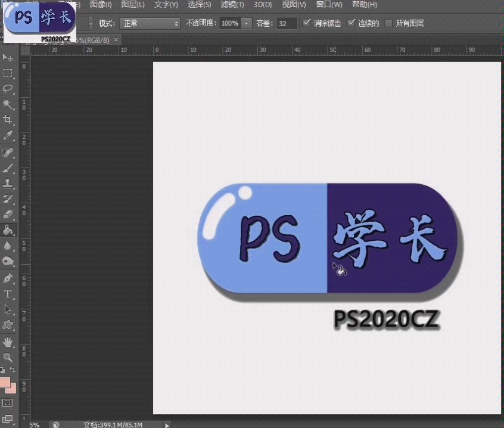This screenshot has height=428, width=504.
Task: Select the Magic Wand tool
Action: click(8, 104)
